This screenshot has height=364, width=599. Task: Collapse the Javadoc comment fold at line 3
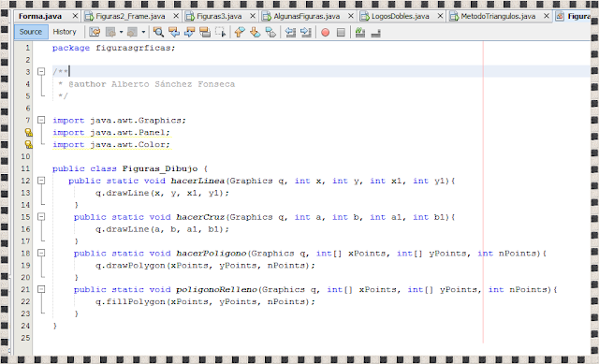point(41,71)
